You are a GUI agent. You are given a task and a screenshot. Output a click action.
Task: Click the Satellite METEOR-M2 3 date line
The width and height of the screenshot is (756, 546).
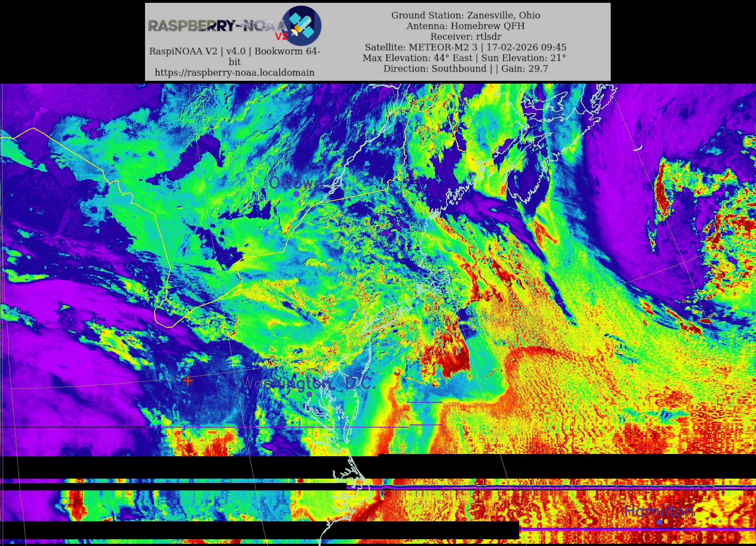pyautogui.click(x=465, y=47)
